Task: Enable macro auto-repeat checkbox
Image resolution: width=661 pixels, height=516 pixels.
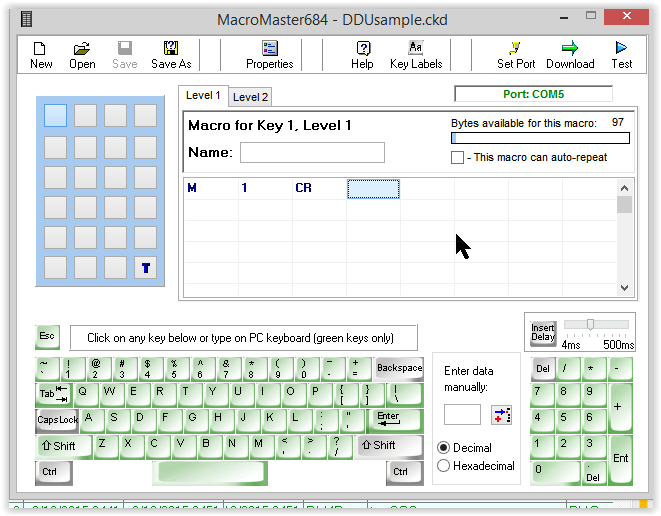Action: point(457,158)
